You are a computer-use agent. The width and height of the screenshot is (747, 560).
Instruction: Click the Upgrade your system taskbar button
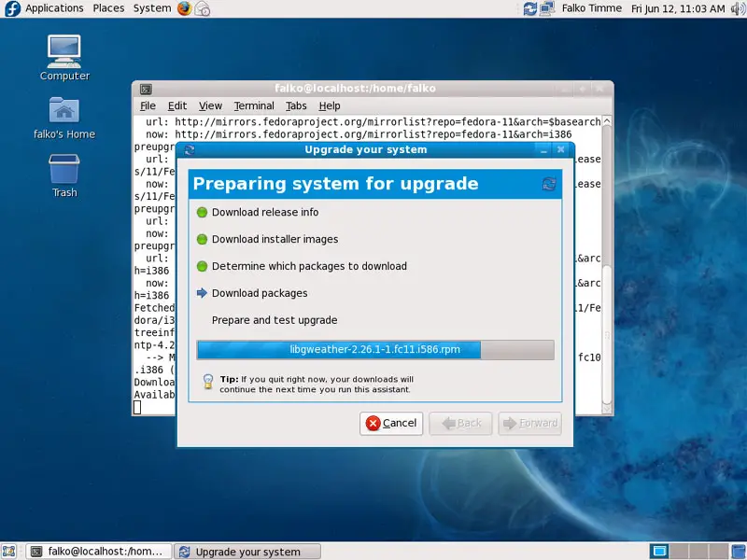coord(247,552)
